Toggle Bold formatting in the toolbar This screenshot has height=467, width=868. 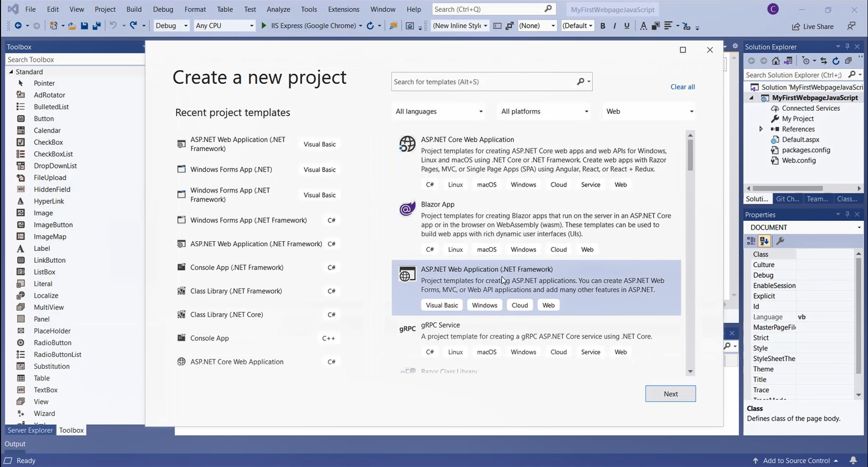point(603,26)
